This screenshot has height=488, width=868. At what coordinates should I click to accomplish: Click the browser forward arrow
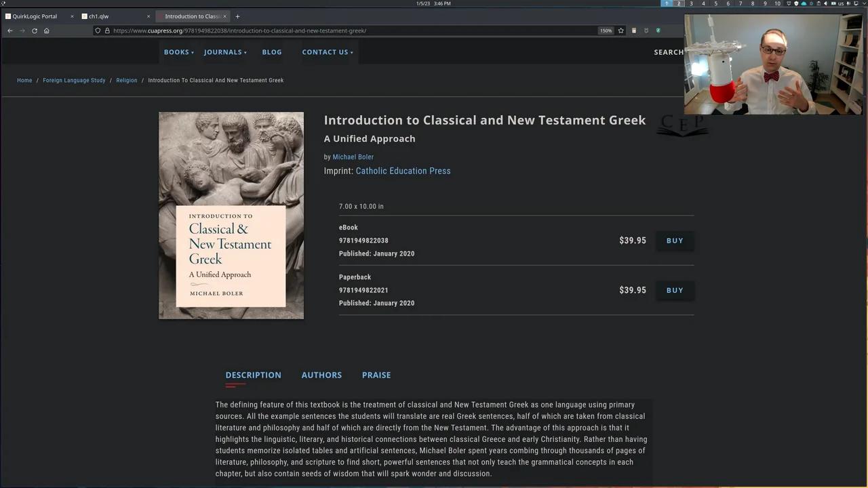point(22,30)
